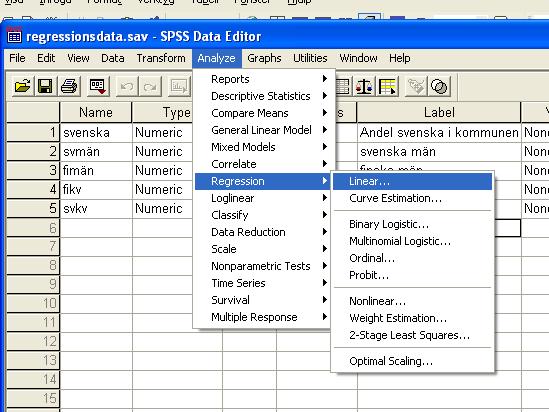Select row header number 1
This screenshot has width=549, height=412.
tap(33, 133)
